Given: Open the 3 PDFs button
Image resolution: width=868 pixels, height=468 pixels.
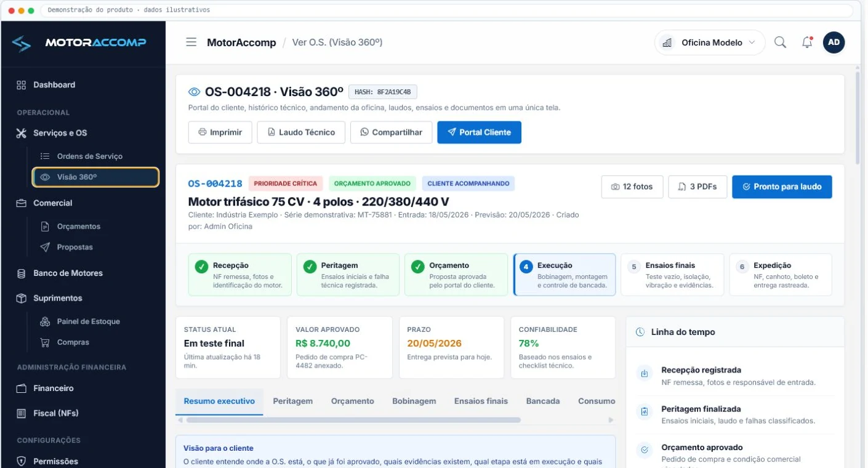Looking at the screenshot, I should click(x=697, y=187).
